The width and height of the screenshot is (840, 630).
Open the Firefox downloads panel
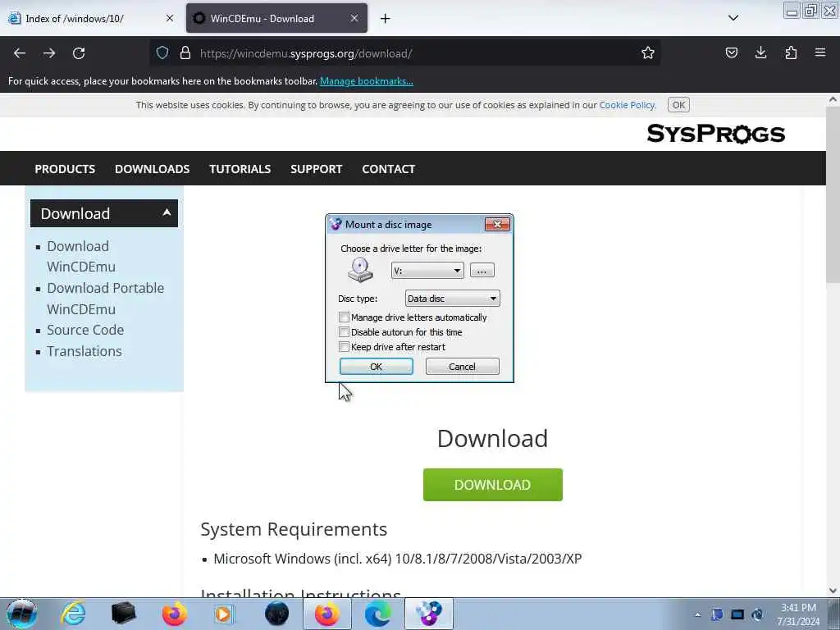[760, 52]
